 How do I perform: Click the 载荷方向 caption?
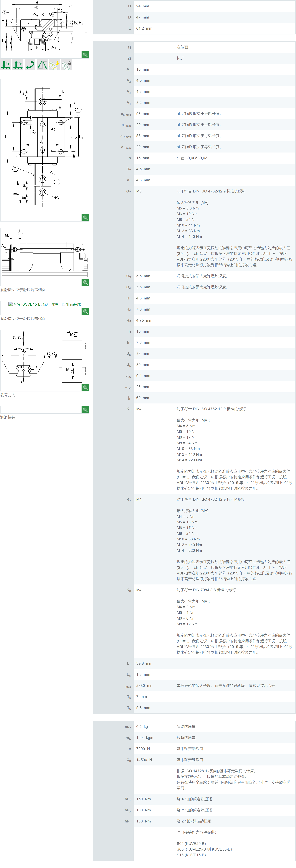coord(8,395)
